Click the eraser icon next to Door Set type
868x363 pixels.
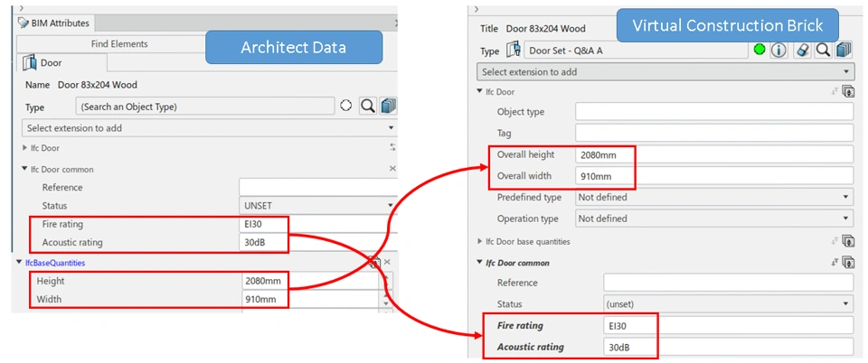click(x=802, y=51)
